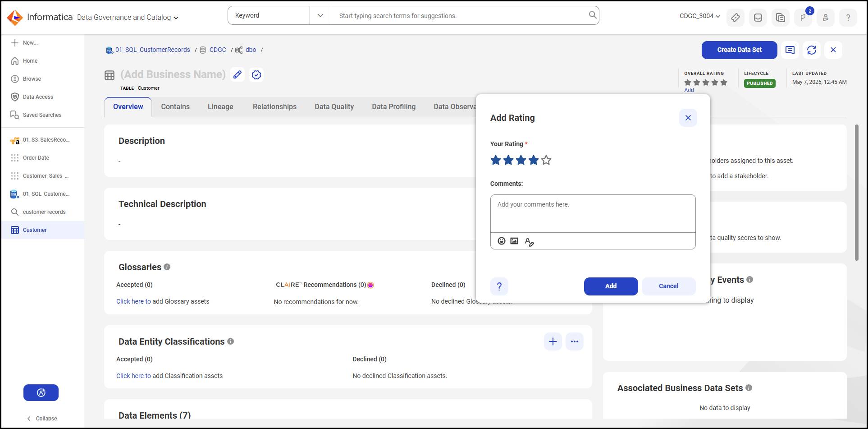The width and height of the screenshot is (868, 429).
Task: Switch to the Lineage tab
Action: tap(220, 107)
